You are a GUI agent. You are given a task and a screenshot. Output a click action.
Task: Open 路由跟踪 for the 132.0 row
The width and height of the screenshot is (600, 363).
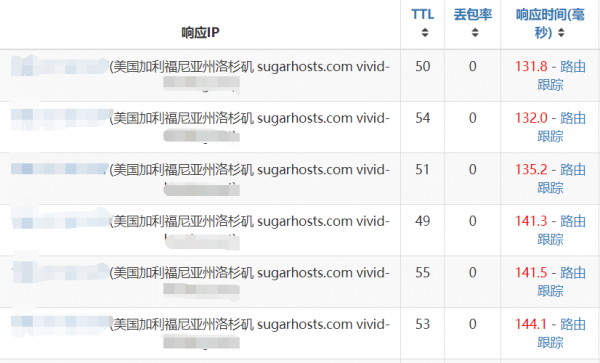(x=561, y=127)
